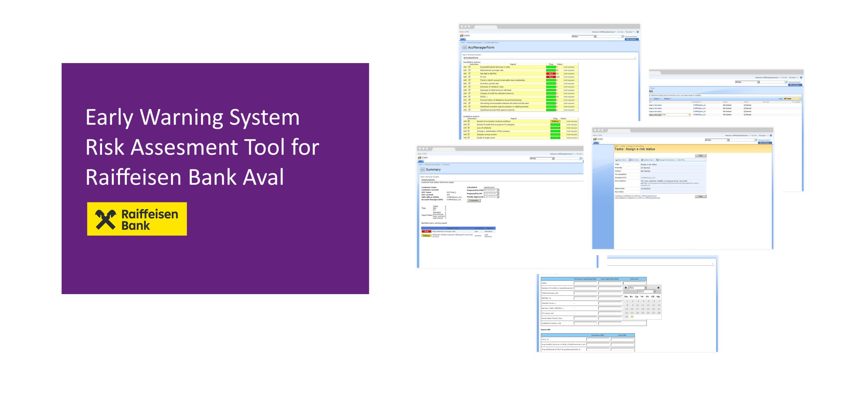Click the EWS logo in Assign risk status window
Viewport: 868px width, 398px height.
[595, 139]
